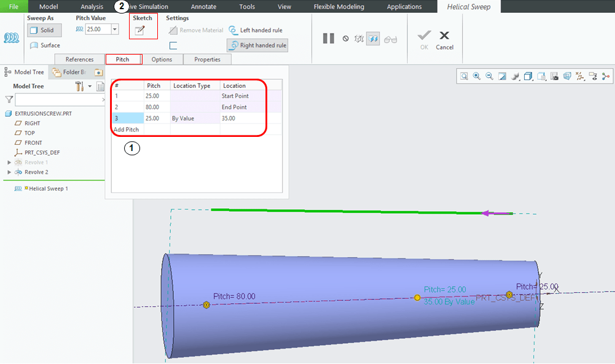Click Add Pitch in the pitch table
Image resolution: width=615 pixels, height=364 pixels.
pyautogui.click(x=126, y=130)
